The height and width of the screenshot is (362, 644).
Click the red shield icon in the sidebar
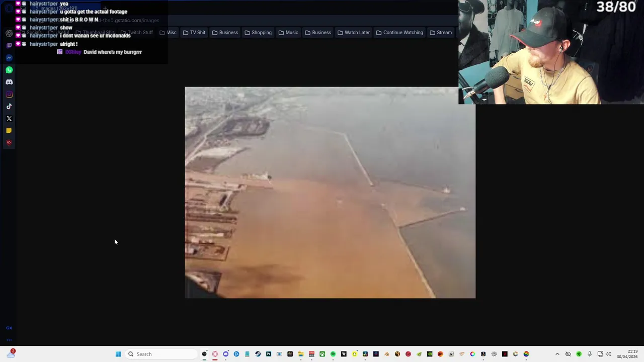point(9,143)
